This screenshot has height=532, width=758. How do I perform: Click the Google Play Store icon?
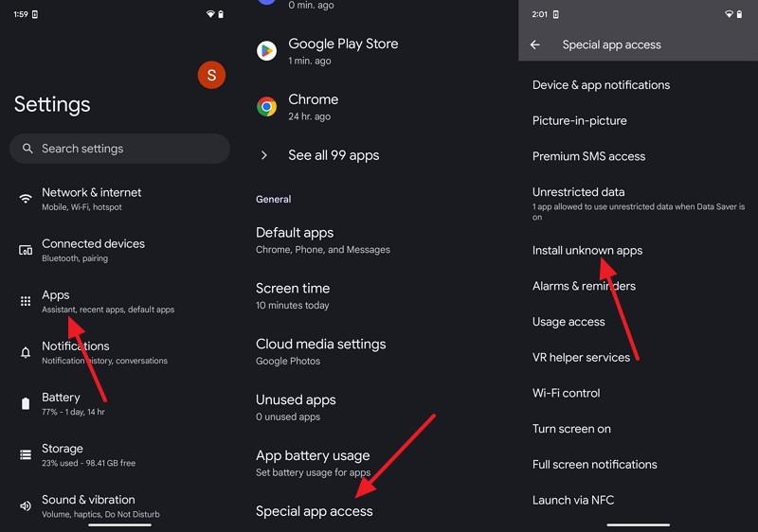(266, 51)
